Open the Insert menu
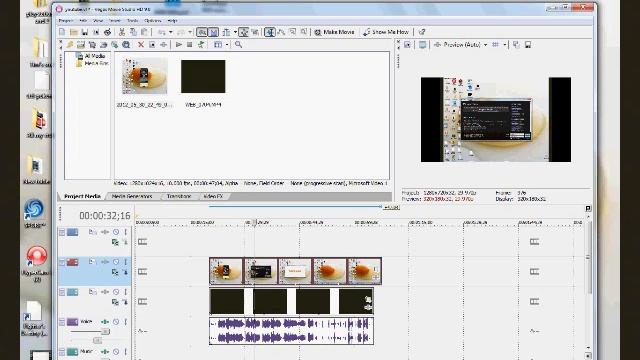 [x=115, y=20]
